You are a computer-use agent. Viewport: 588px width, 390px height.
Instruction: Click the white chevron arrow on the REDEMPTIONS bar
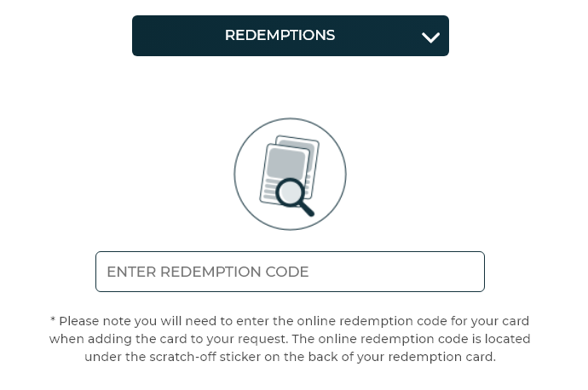(x=430, y=37)
